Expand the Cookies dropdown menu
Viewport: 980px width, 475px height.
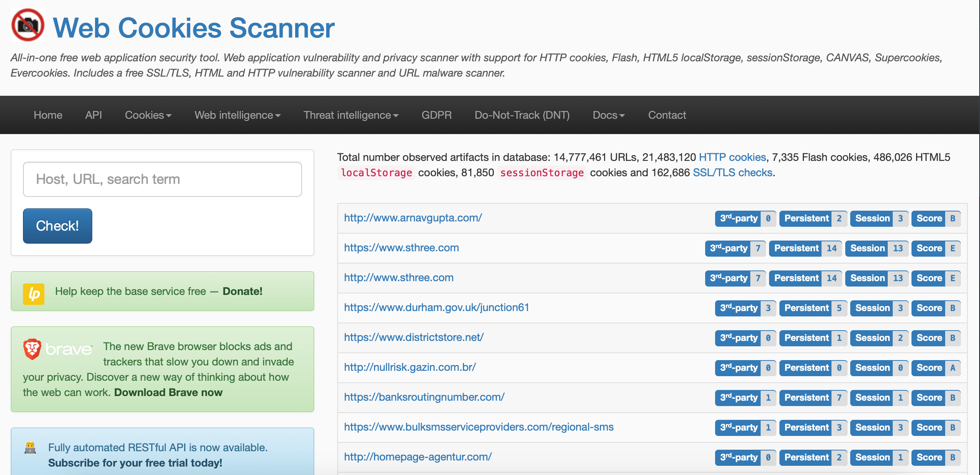[x=148, y=115]
